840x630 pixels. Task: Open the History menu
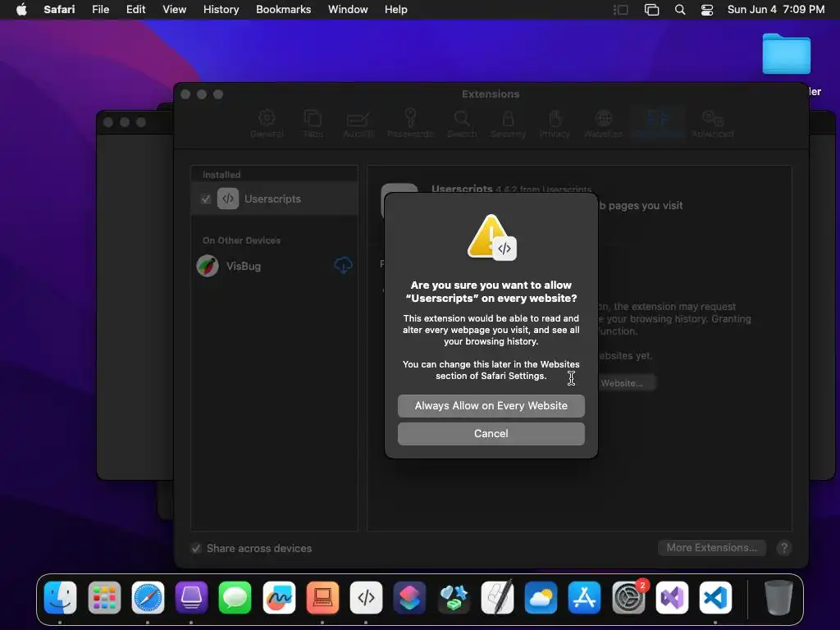(x=221, y=9)
